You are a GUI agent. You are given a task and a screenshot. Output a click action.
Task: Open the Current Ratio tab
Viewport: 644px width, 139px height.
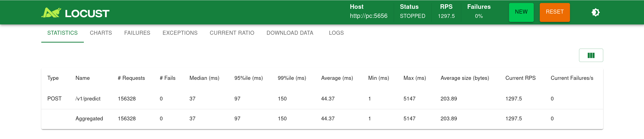coord(232,33)
